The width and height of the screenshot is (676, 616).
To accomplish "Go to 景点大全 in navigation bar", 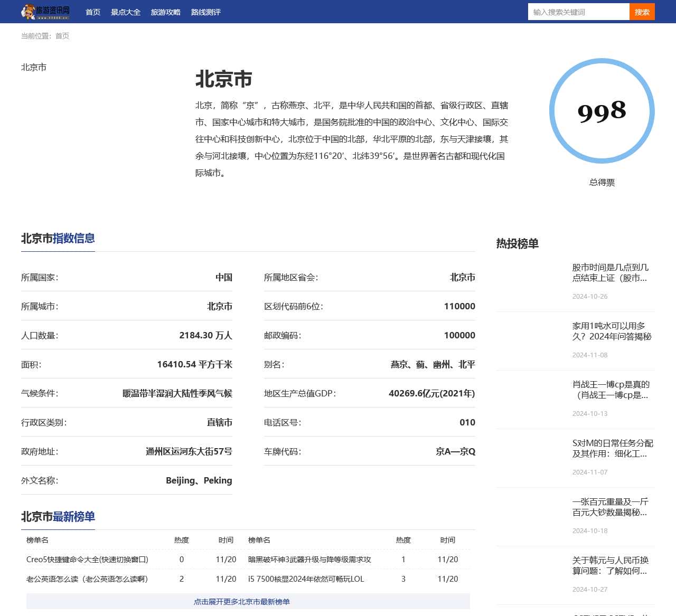I will pos(126,12).
